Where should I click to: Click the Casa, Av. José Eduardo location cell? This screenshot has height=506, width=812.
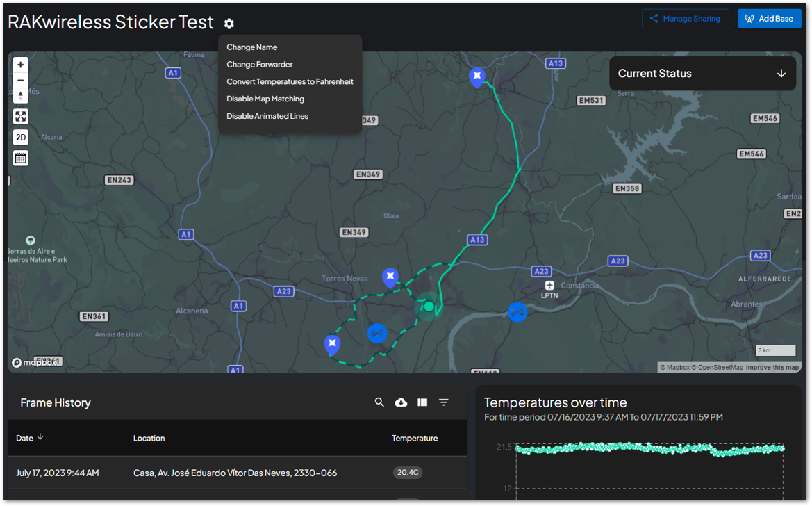[x=235, y=473]
